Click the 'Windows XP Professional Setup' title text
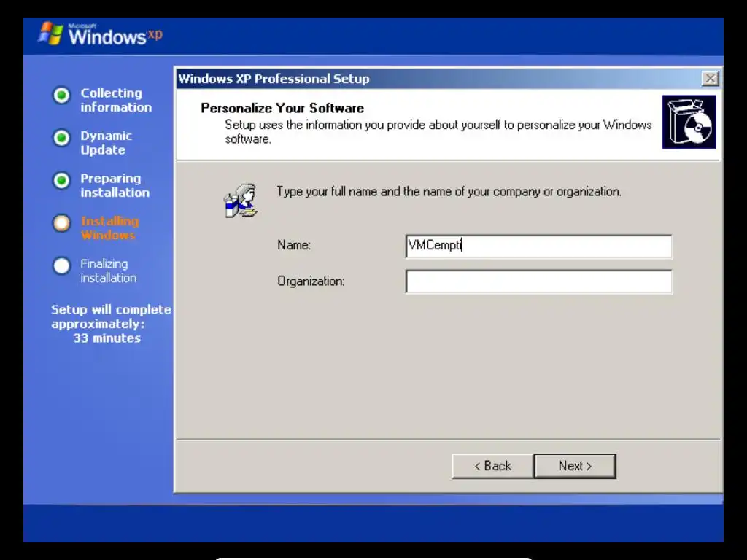This screenshot has width=747, height=560. coord(274,79)
